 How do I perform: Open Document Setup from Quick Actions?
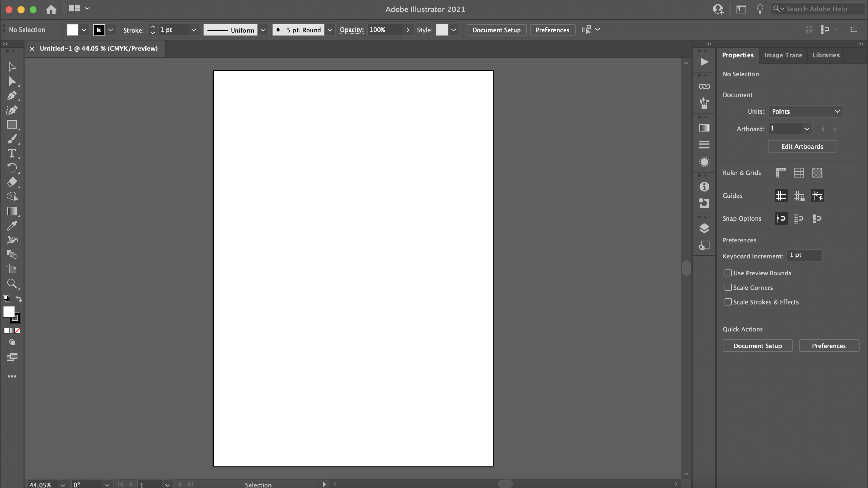pyautogui.click(x=757, y=346)
